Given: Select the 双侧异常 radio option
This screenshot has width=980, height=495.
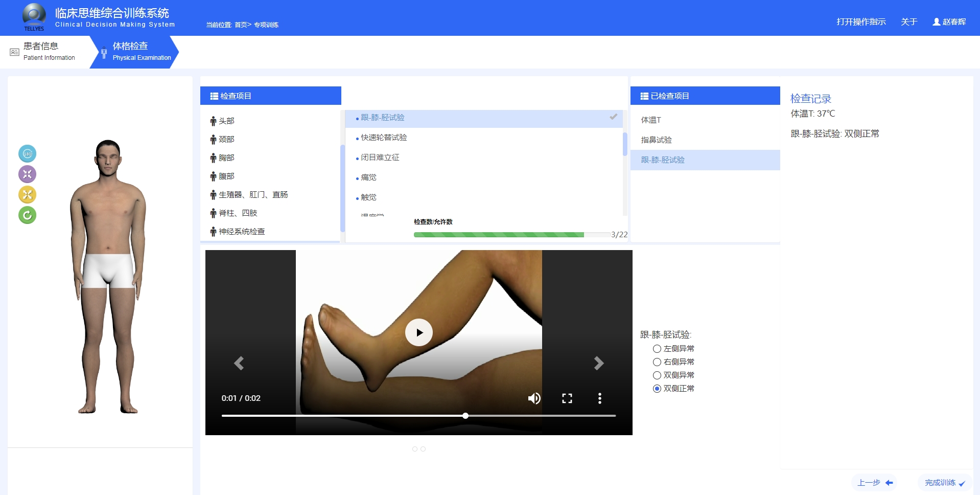Looking at the screenshot, I should pos(657,375).
